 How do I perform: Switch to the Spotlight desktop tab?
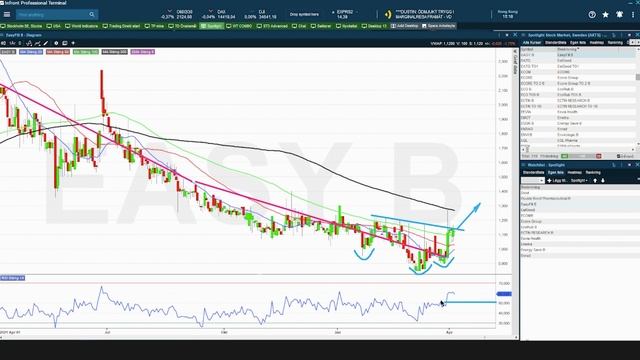[211, 26]
